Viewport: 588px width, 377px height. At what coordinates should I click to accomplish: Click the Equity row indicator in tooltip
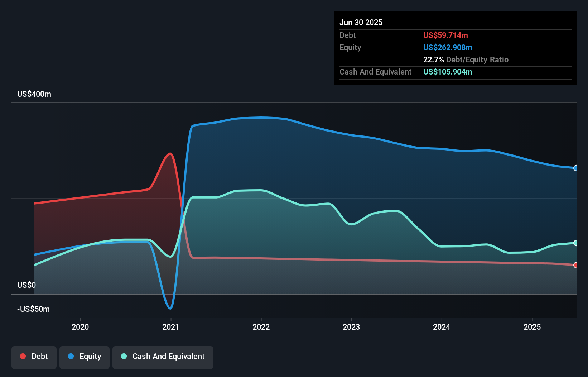coord(447,47)
